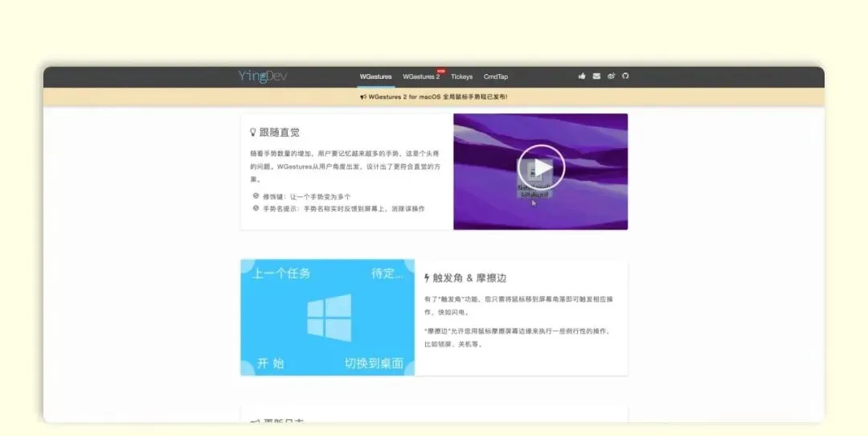Open the WGestures tab
This screenshot has width=868, height=436.
[x=375, y=76]
